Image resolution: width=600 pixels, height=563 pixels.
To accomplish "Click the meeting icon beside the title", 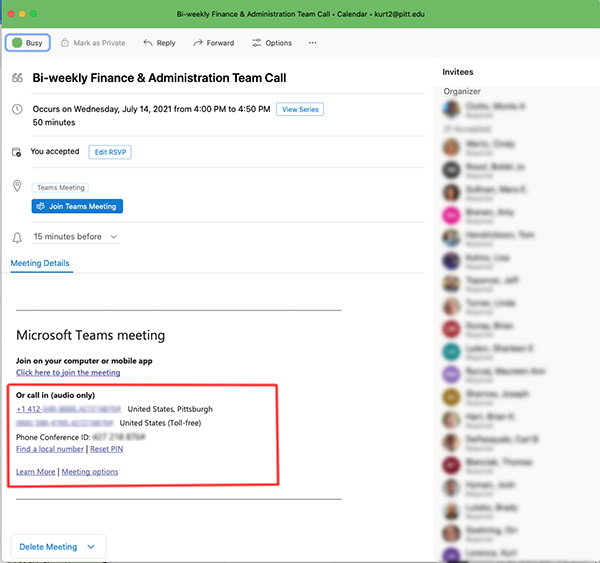I will (17, 78).
